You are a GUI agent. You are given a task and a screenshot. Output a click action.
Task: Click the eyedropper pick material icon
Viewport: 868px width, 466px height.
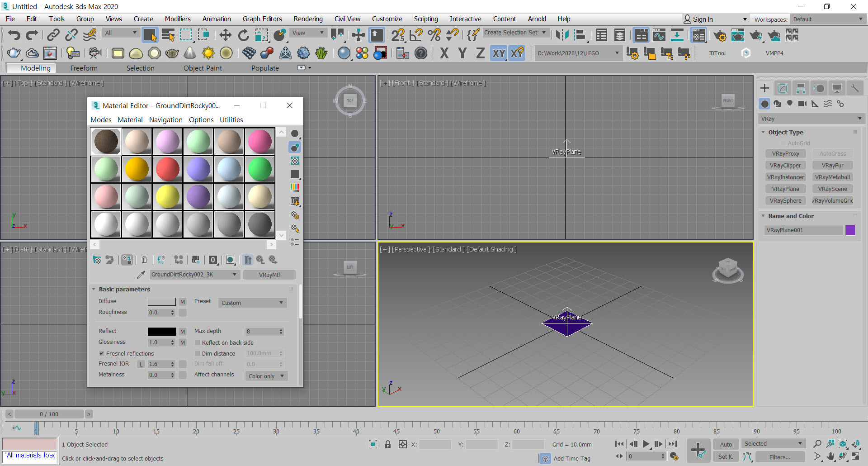click(141, 275)
